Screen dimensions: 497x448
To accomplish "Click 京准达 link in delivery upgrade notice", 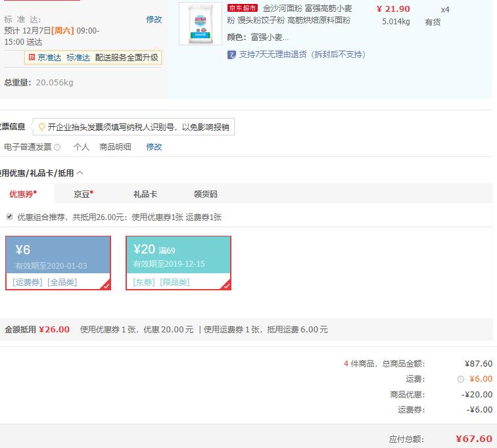I will (x=49, y=58).
